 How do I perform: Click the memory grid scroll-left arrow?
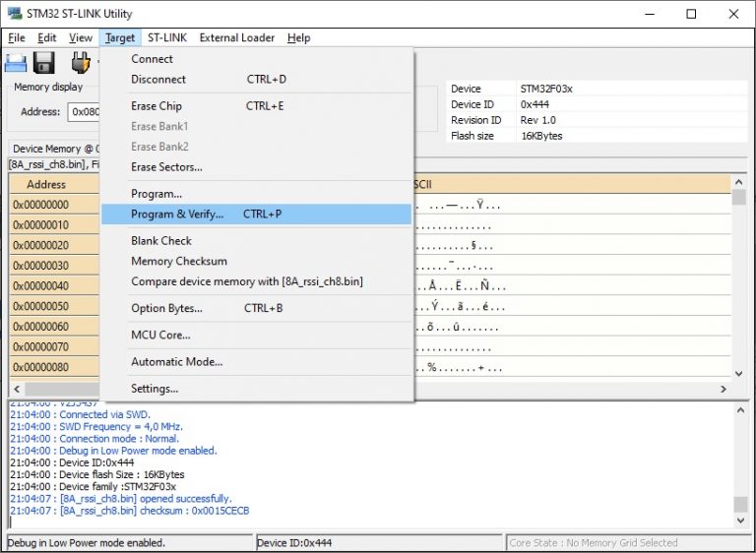[x=17, y=389]
